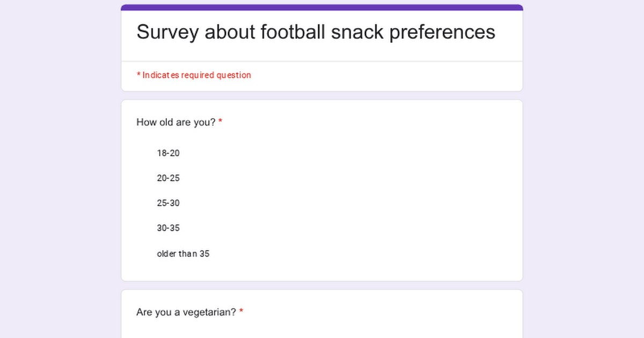The image size is (644, 338).
Task: Click the asterisk before 'Indicates required question'
Action: [x=138, y=75]
